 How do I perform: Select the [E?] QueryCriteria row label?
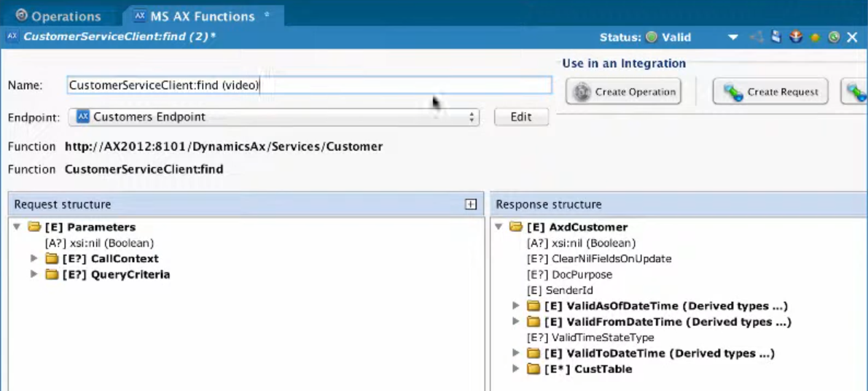coord(116,275)
